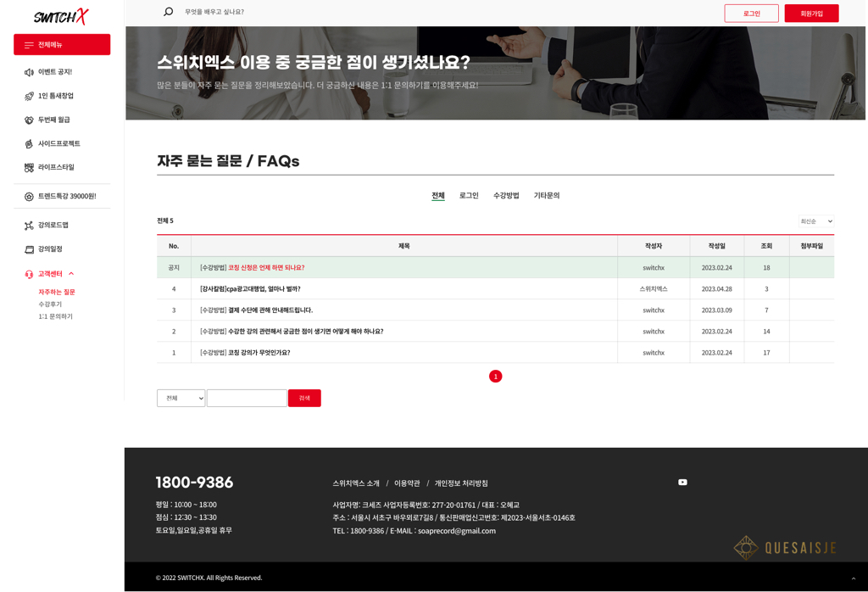Open 이벤트 공지! in the sidebar

(55, 72)
